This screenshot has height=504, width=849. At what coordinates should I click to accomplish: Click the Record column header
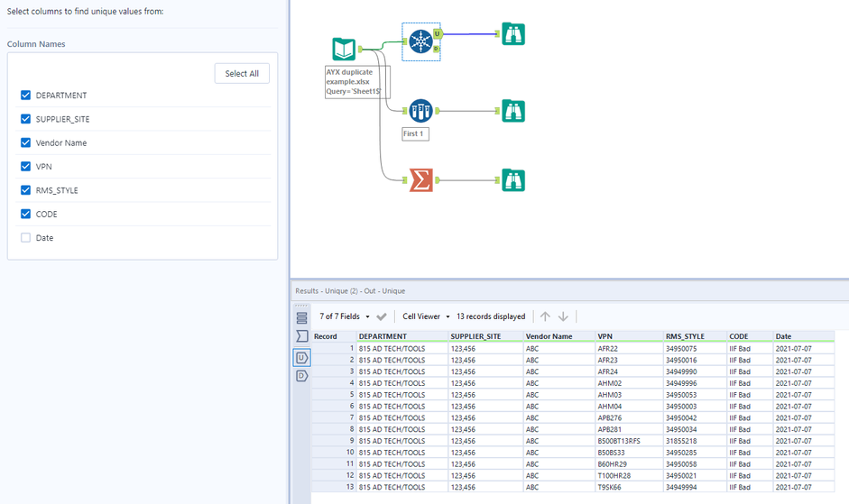tap(334, 336)
